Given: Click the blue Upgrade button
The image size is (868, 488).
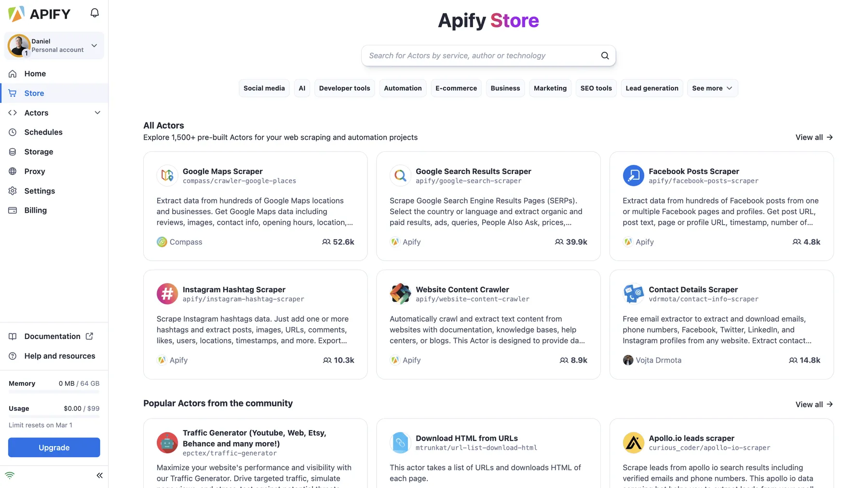Looking at the screenshot, I should (54, 447).
